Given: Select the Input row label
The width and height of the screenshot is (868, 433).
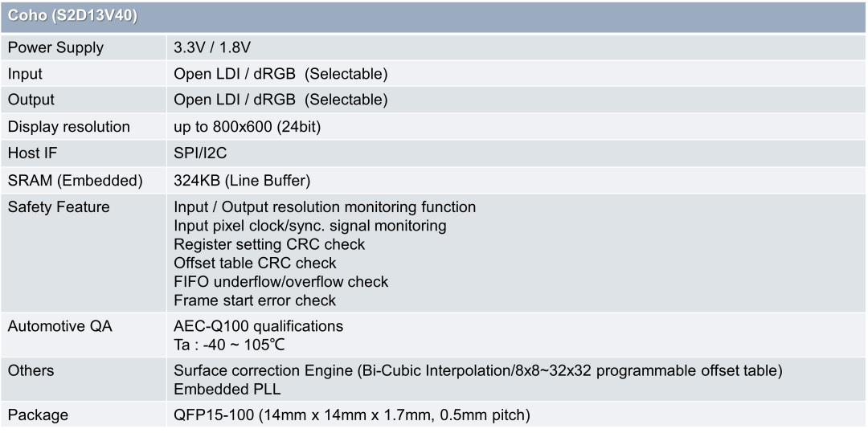Looking at the screenshot, I should (26, 74).
